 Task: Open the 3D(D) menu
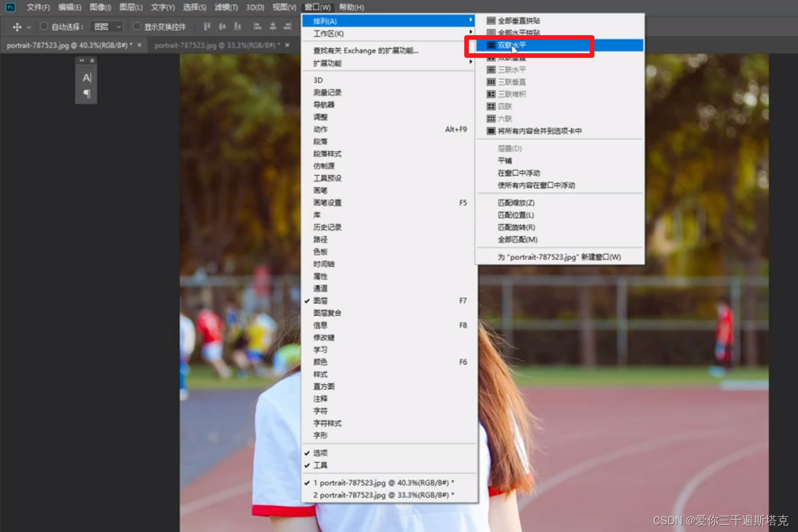(255, 7)
